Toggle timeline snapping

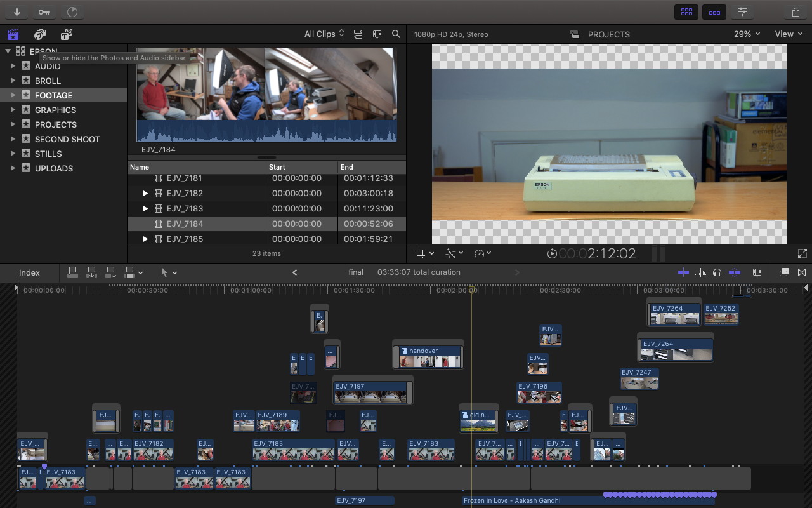(735, 272)
